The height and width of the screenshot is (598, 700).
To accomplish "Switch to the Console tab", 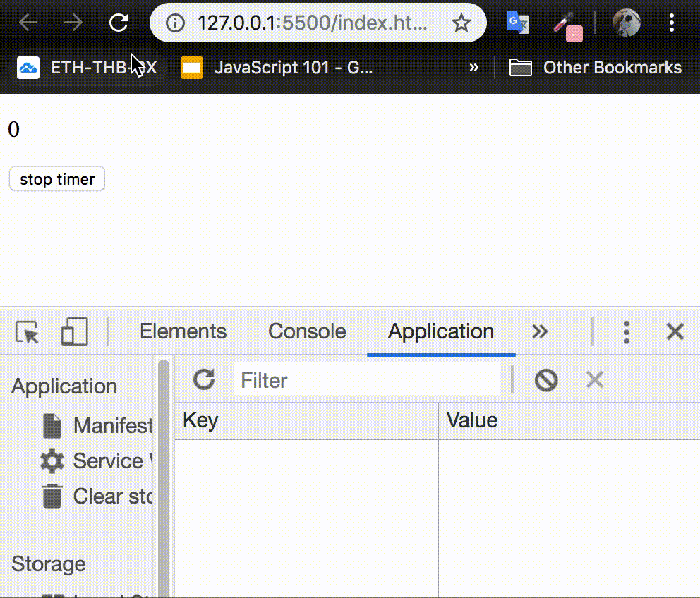I will [x=306, y=331].
